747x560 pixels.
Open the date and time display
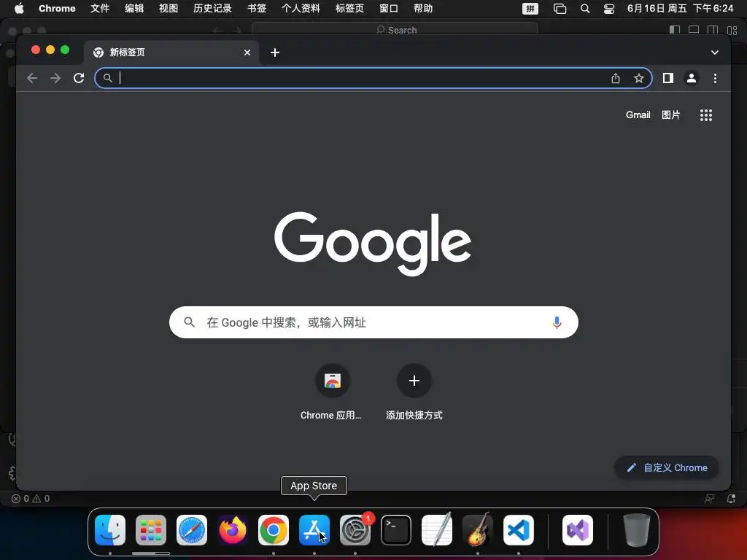pyautogui.click(x=681, y=9)
